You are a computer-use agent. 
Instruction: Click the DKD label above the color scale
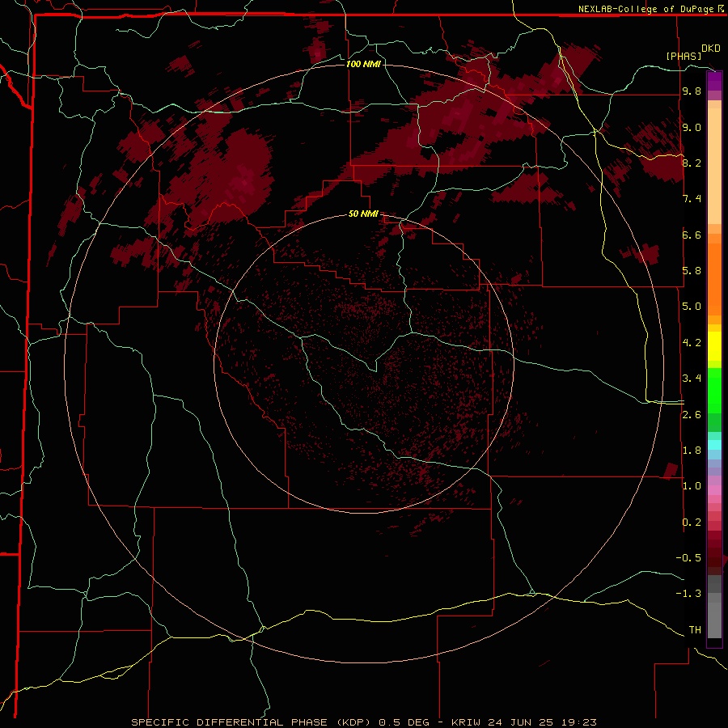tap(710, 49)
